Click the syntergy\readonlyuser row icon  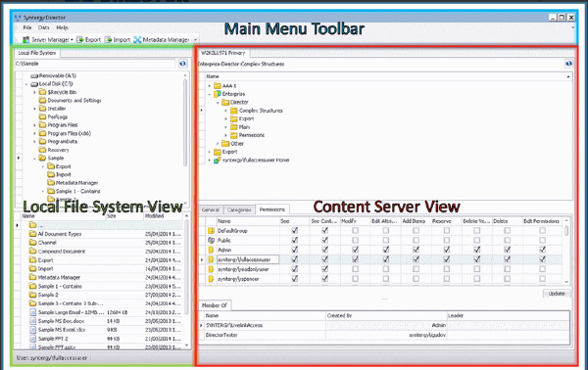(x=211, y=269)
